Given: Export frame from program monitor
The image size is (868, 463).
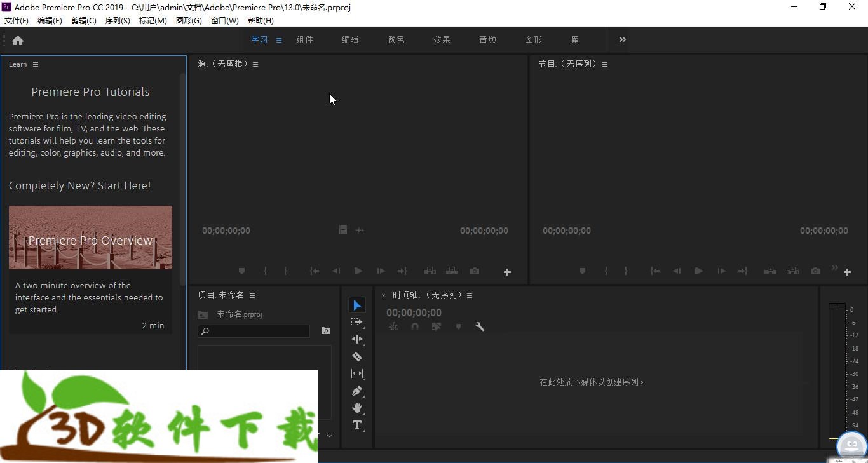Looking at the screenshot, I should 815,271.
